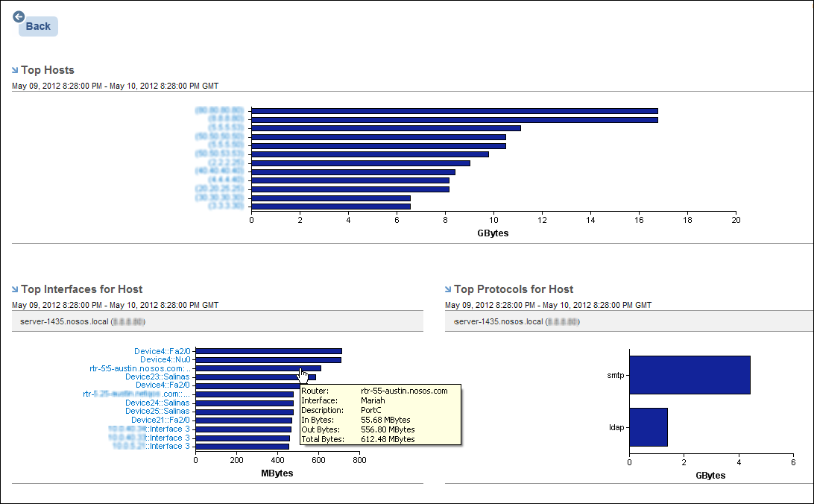Screen dimensions: 814x504
Task: Click the longest bar in the Top Hosts chart
Action: coord(447,110)
